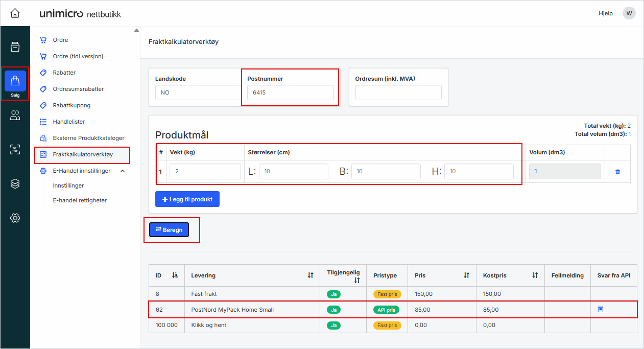
Task: Click the archive box icon in sidebar
Action: [x=15, y=47]
